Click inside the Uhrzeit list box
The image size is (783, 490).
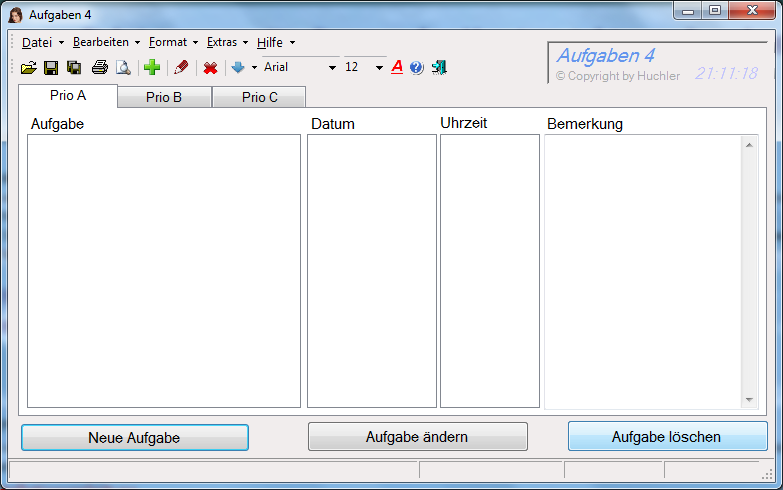(x=489, y=271)
